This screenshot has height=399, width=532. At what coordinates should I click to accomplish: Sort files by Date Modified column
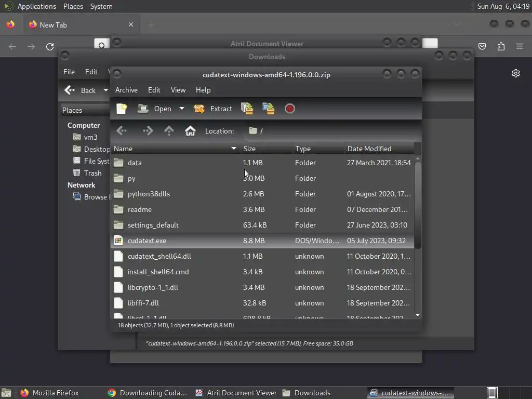pos(379,149)
